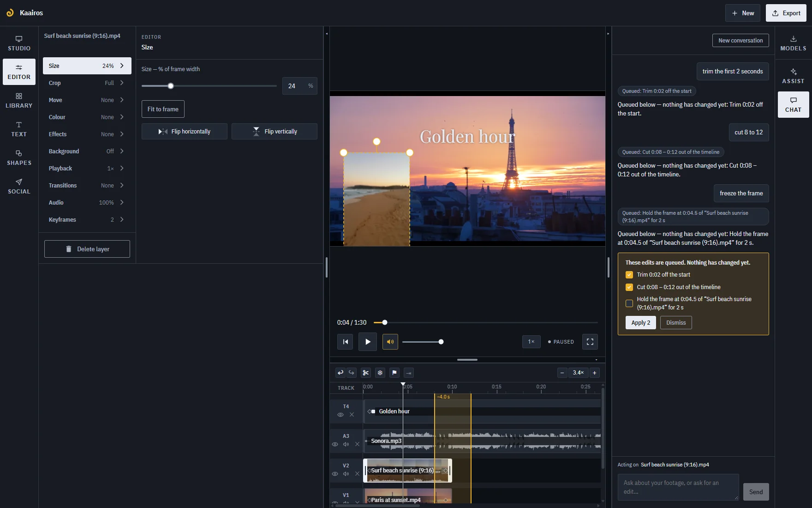
Task: Open the Models panel
Action: (793, 43)
